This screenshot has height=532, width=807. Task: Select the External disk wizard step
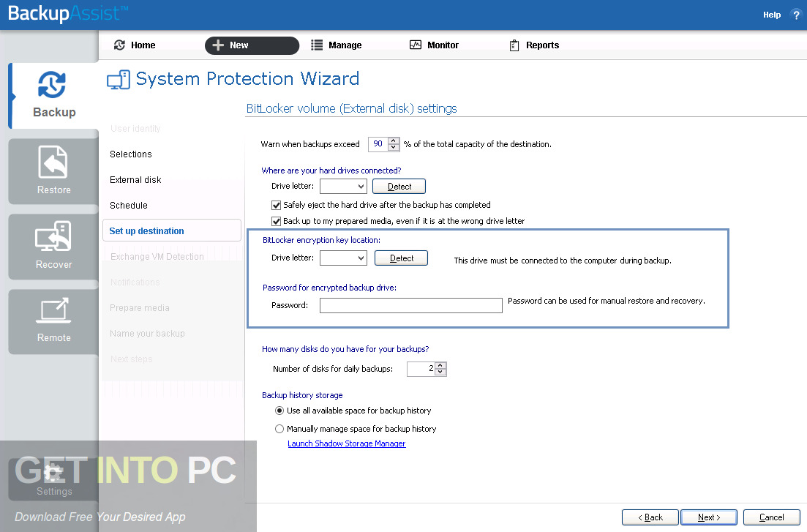135,180
